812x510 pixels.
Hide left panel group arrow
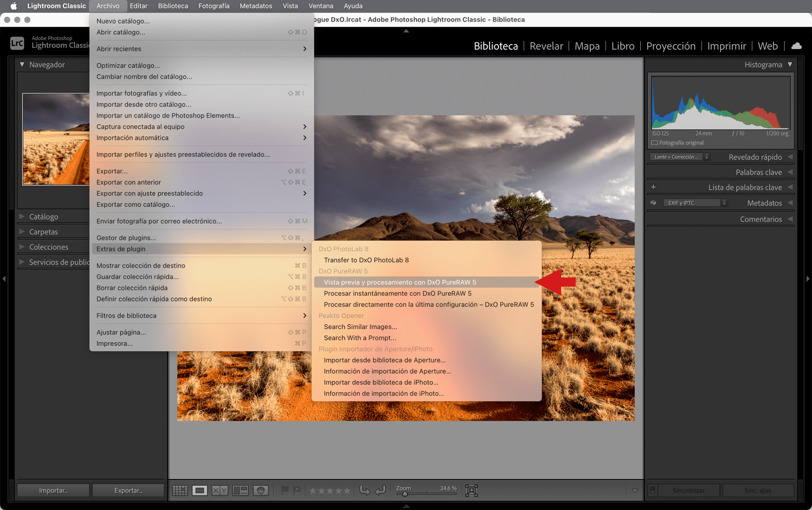[4, 279]
